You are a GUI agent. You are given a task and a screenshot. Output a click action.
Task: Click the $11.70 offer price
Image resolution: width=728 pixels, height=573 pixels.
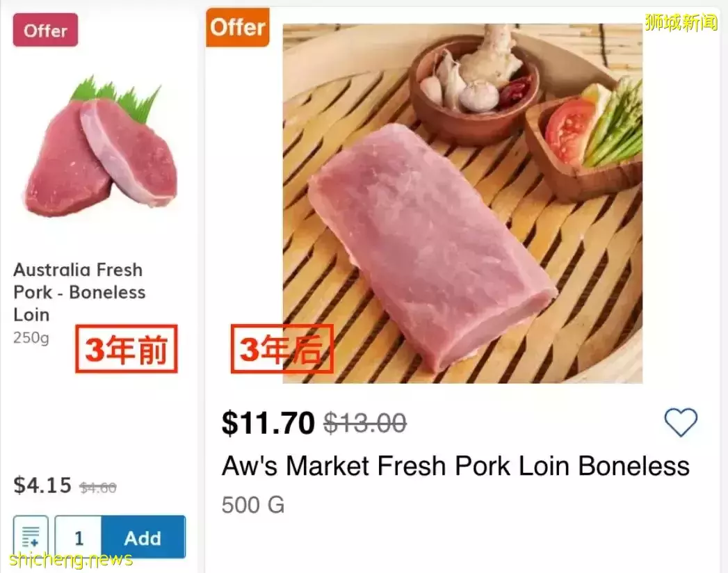tap(268, 422)
